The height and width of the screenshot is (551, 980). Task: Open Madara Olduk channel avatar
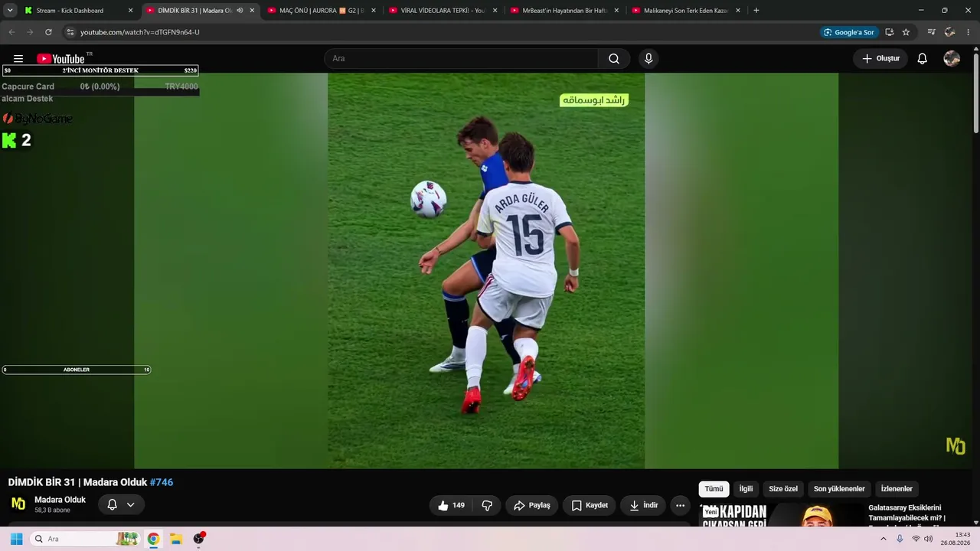click(x=18, y=504)
